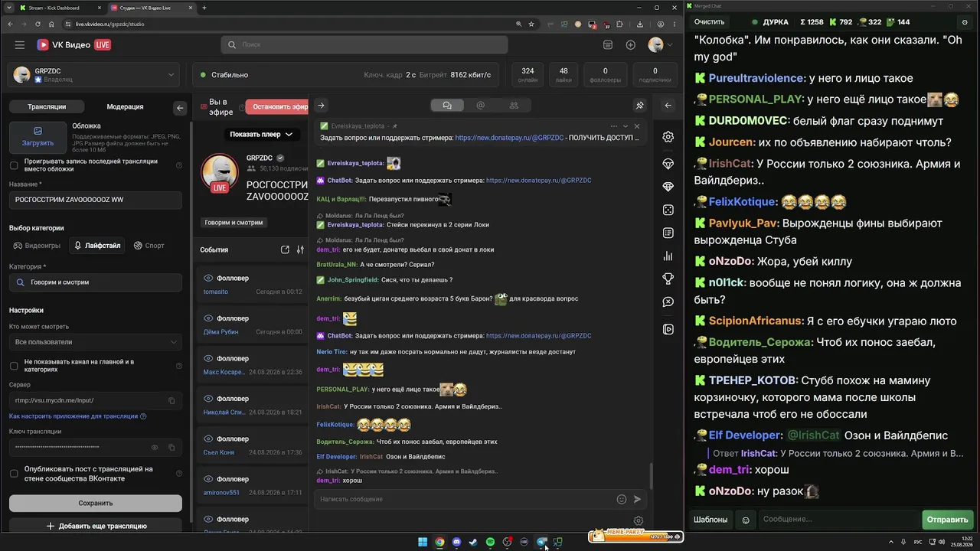The image size is (980, 551).
Task: Click the Очистить button in Merged Chat
Action: coord(709,22)
